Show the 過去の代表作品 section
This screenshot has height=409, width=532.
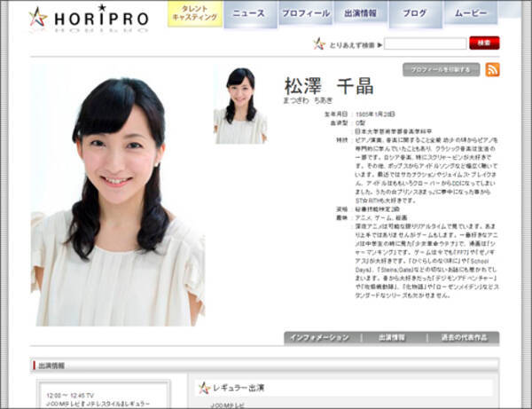click(462, 338)
